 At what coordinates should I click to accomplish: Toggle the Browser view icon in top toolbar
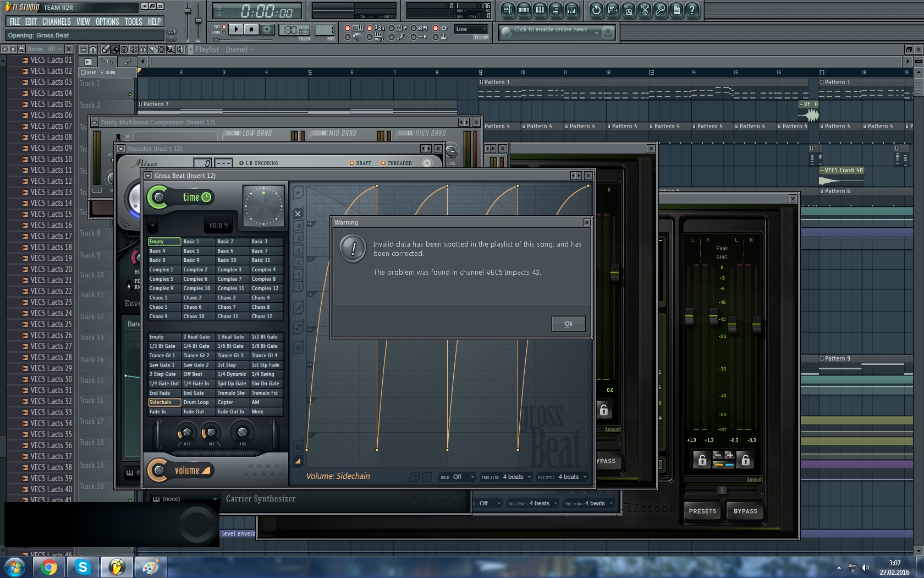555,9
